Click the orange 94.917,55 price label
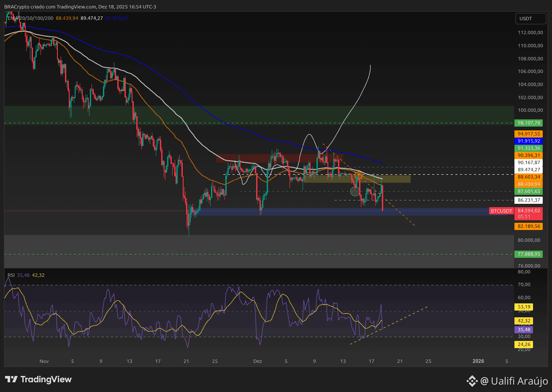The width and height of the screenshot is (552, 392). point(529,134)
